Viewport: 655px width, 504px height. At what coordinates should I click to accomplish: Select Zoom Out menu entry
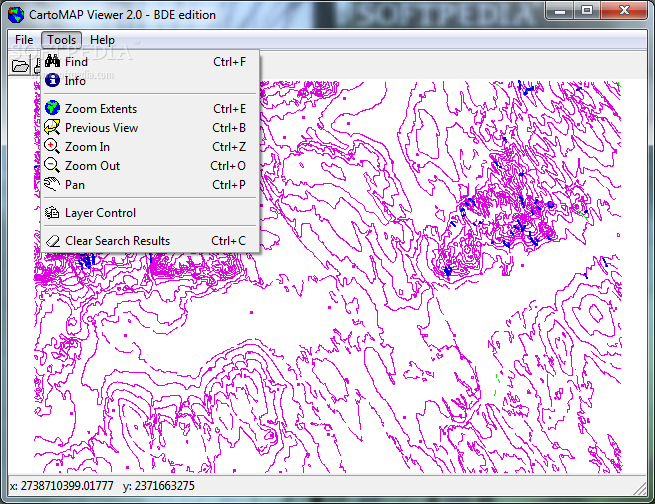pyautogui.click(x=150, y=165)
